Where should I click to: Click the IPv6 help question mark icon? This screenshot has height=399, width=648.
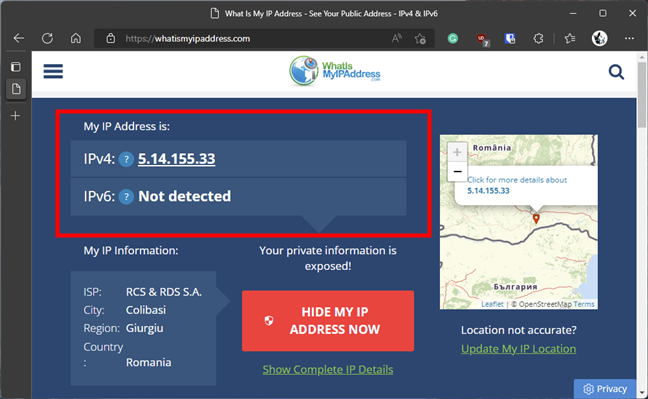click(x=126, y=197)
